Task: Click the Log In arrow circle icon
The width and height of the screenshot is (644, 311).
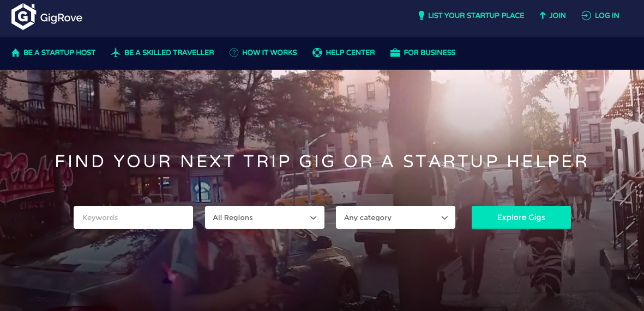Action: tap(586, 16)
